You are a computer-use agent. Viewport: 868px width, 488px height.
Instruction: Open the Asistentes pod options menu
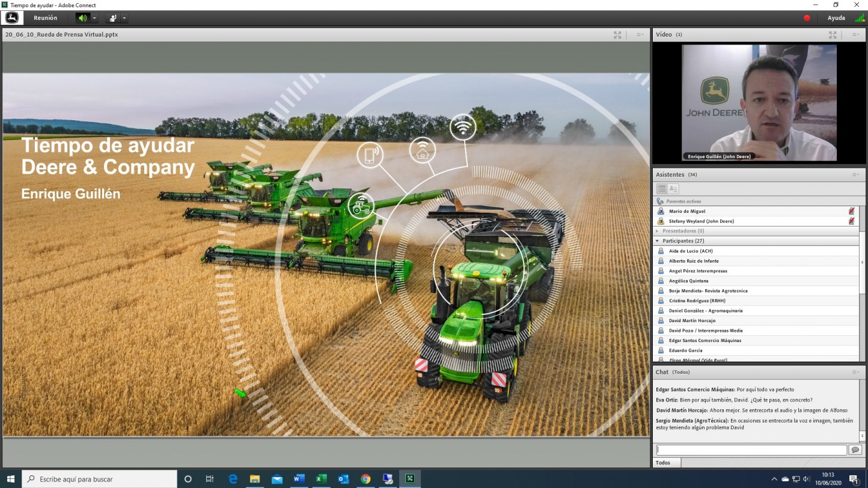pos(855,175)
